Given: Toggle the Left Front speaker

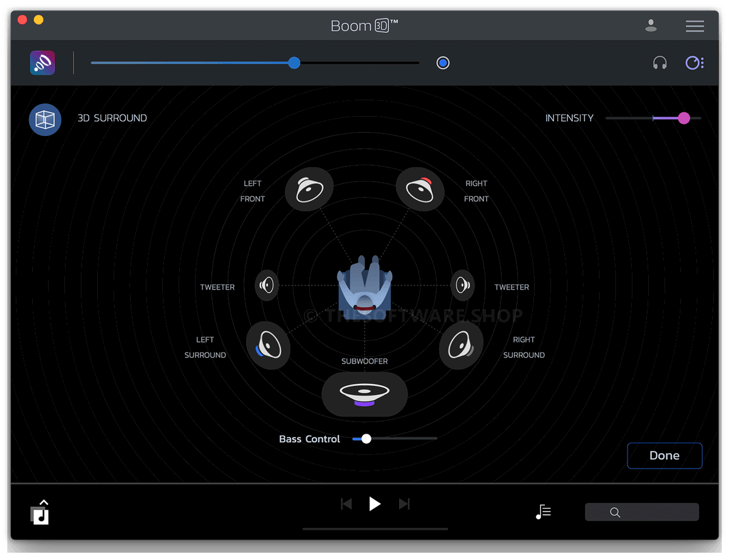Looking at the screenshot, I should click(309, 190).
